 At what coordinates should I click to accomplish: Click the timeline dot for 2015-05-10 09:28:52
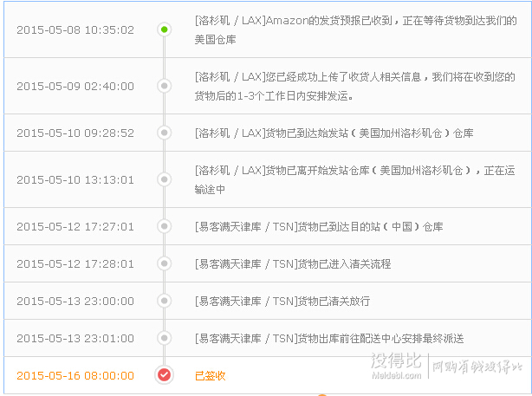(165, 133)
